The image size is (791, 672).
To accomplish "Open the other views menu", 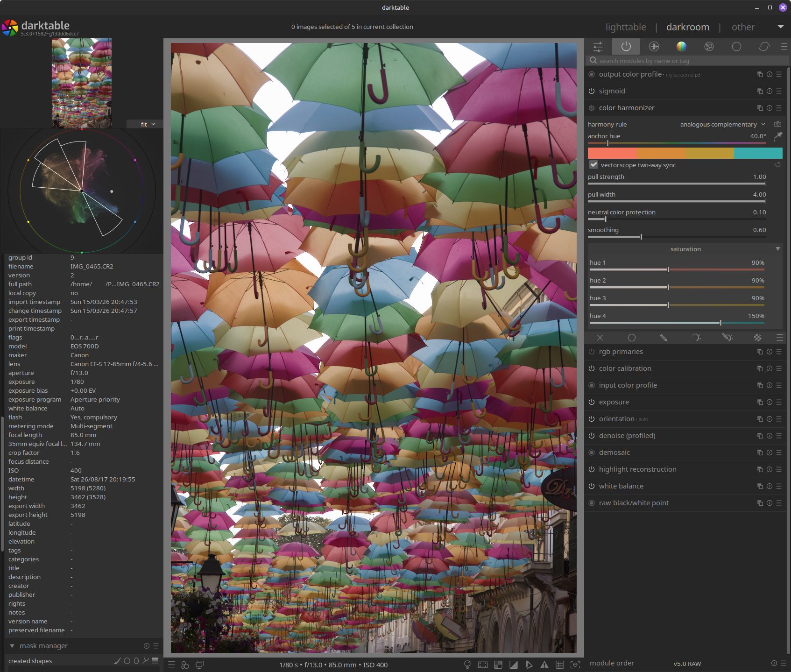I will click(x=743, y=27).
